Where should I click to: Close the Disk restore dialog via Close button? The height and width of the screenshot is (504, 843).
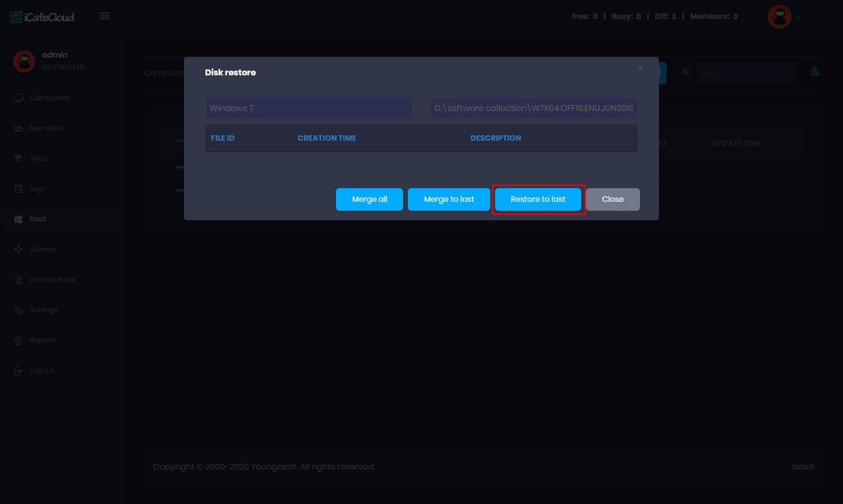point(613,199)
